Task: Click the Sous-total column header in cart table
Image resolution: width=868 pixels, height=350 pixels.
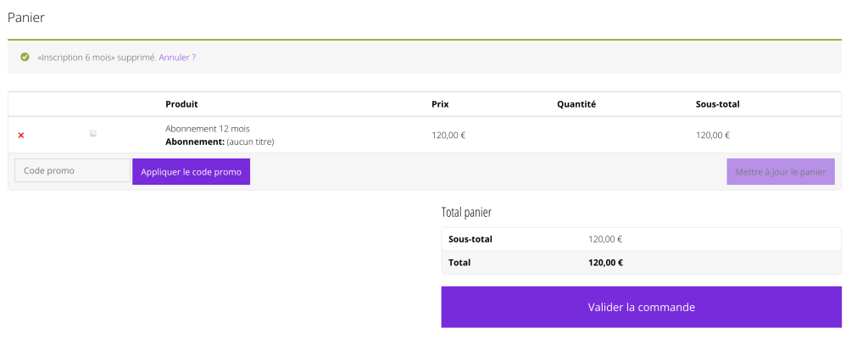Action: [x=717, y=104]
